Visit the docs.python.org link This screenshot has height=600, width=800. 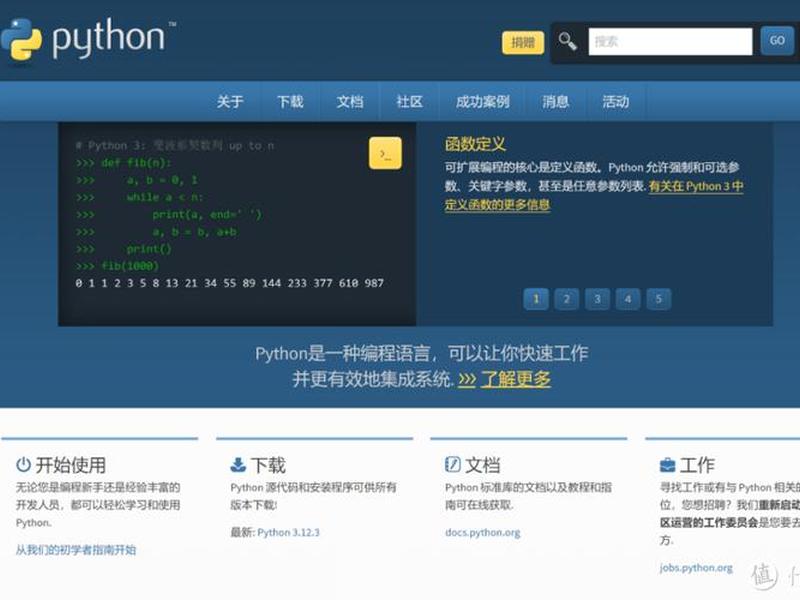[x=483, y=533]
